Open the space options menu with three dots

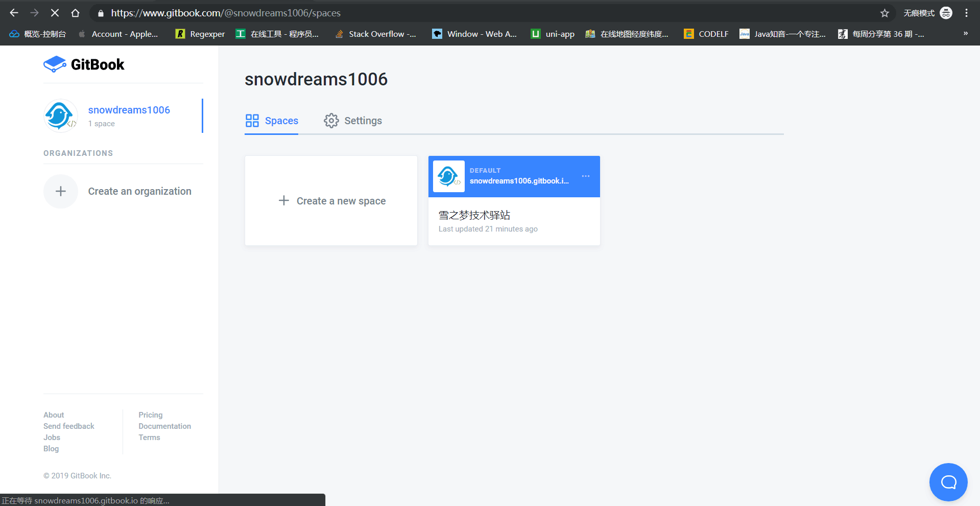coord(585,176)
